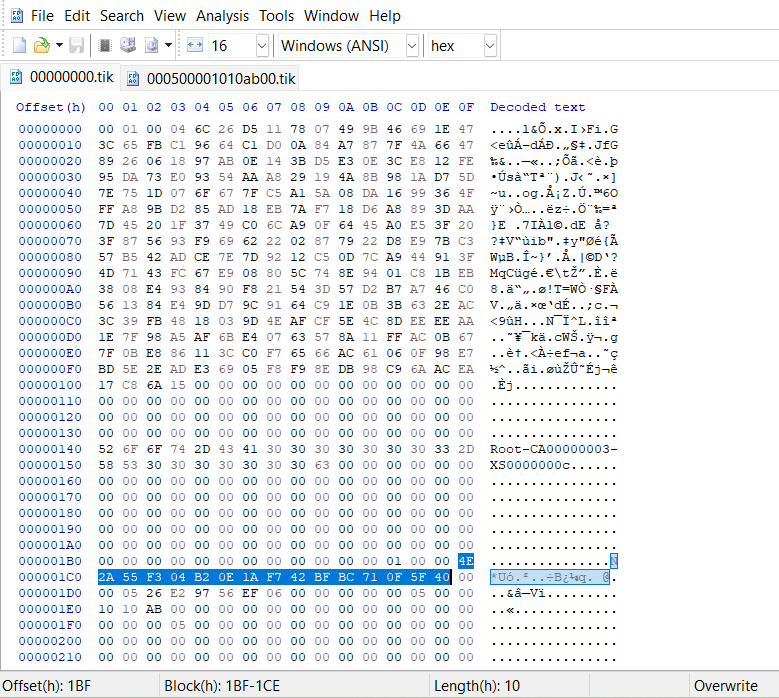Open the Window menu
Viewport: 779px width, 698px height.
[331, 16]
